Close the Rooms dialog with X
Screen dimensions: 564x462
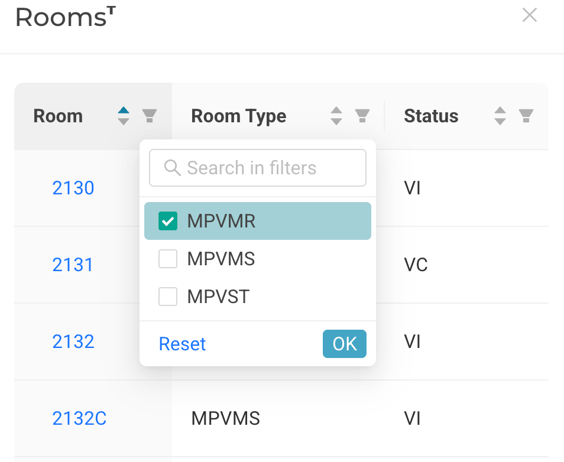pyautogui.click(x=529, y=15)
